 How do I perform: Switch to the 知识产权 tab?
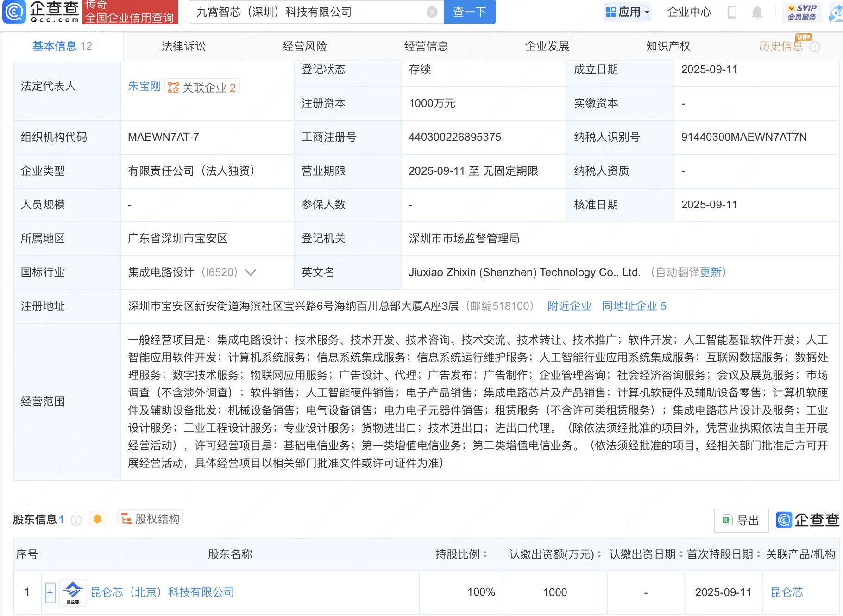click(x=668, y=46)
